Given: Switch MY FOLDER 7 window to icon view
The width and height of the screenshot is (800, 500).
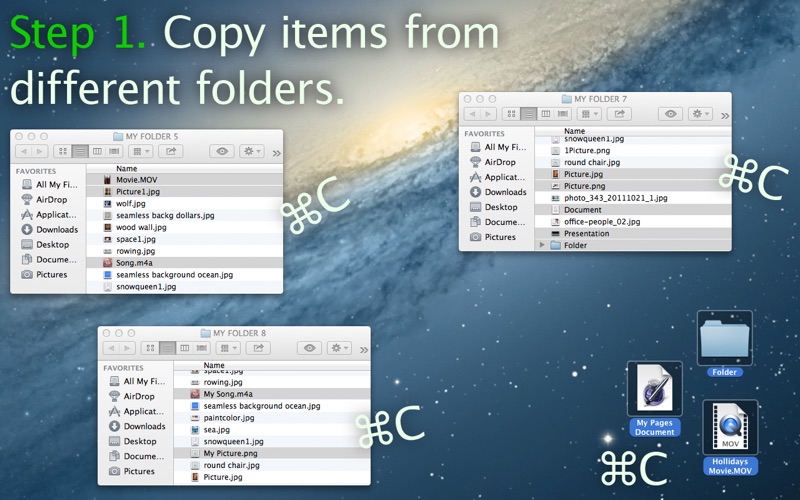Looking at the screenshot, I should pyautogui.click(x=511, y=114).
